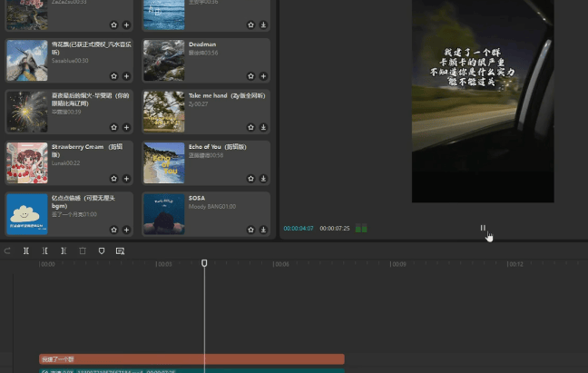Download the SOSA music track
Image resolution: width=588 pixels, height=373 pixels.
point(263,230)
